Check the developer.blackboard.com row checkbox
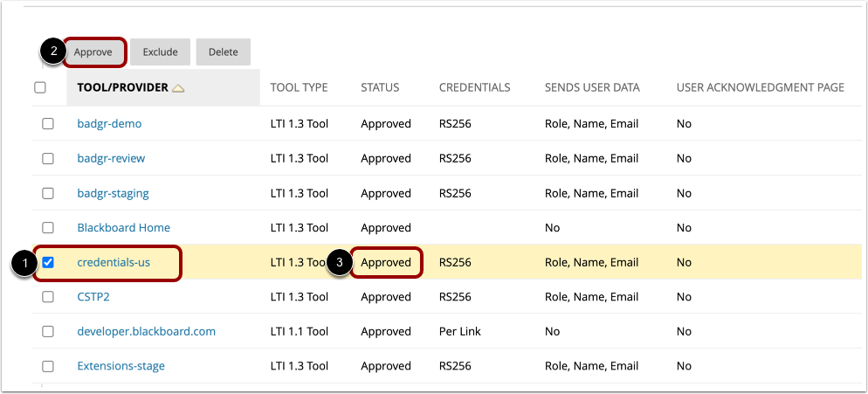Screen dimensions: 868x394 coord(48,331)
